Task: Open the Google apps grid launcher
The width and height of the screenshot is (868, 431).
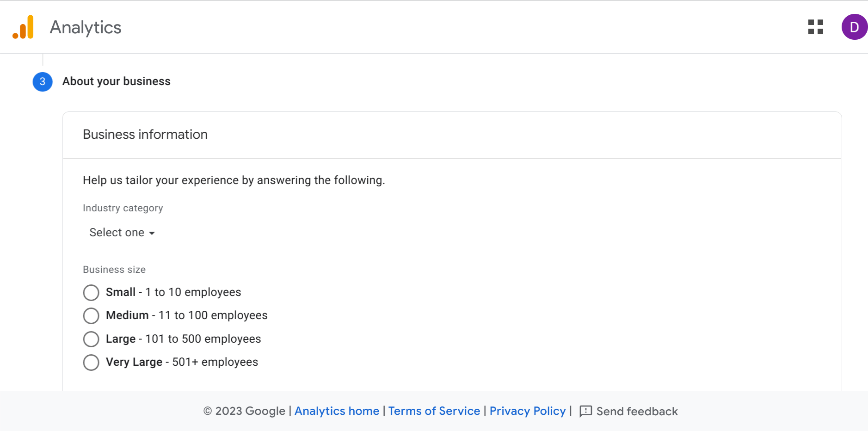Action: coord(815,27)
